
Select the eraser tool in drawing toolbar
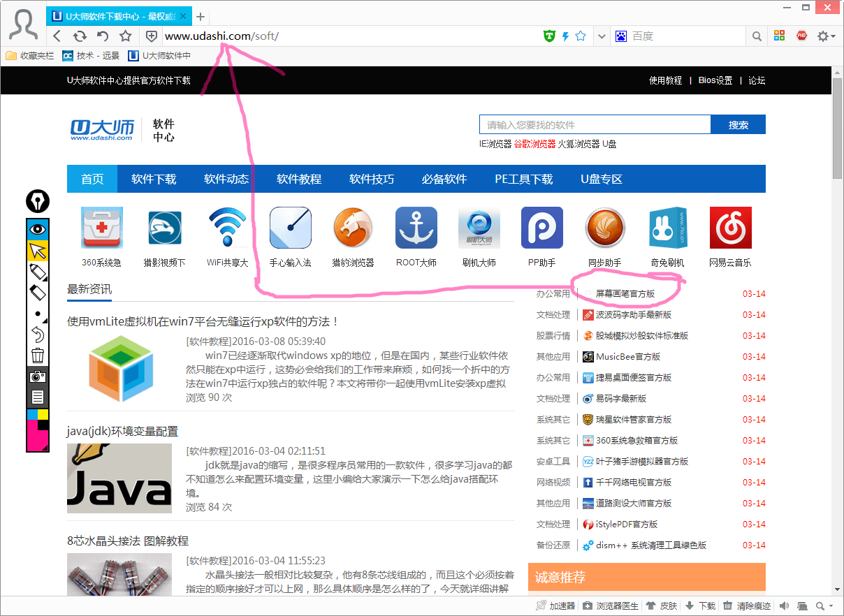point(38,293)
